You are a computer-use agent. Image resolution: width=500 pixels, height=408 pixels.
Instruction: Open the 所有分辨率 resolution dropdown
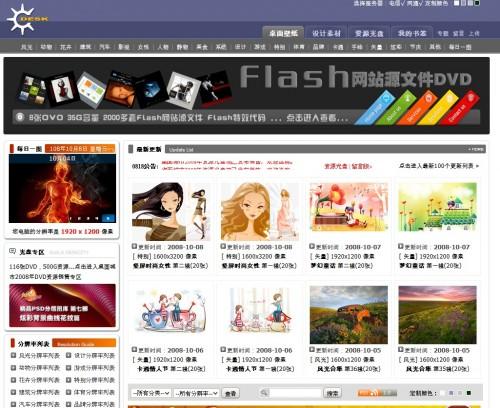click(x=196, y=393)
